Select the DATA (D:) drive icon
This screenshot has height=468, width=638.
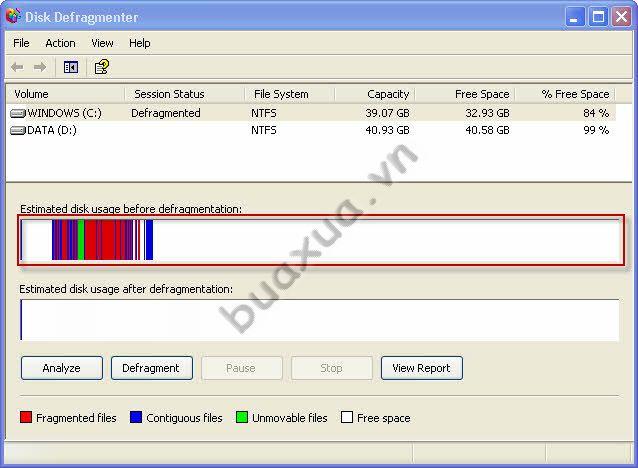pyautogui.click(x=17, y=130)
